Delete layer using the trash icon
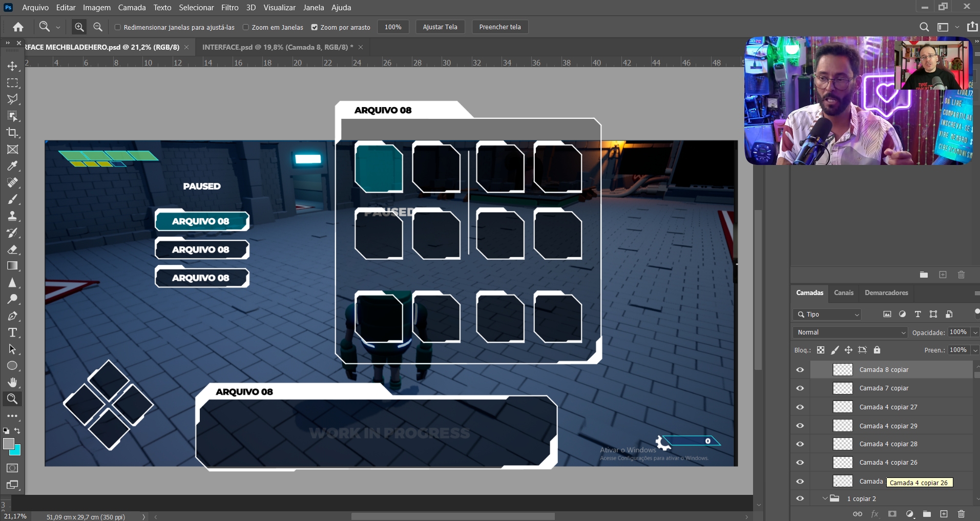The image size is (980, 521). 961,514
